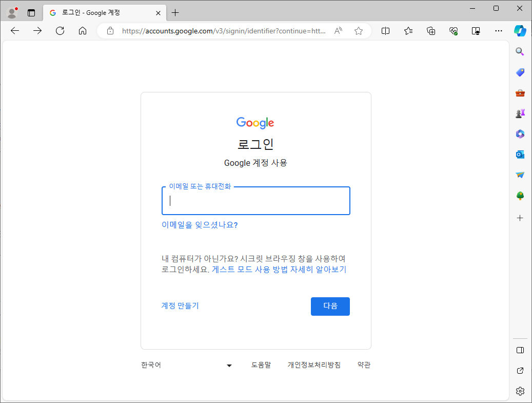Open the Favorites list
This screenshot has width=532, height=403.
(x=408, y=31)
